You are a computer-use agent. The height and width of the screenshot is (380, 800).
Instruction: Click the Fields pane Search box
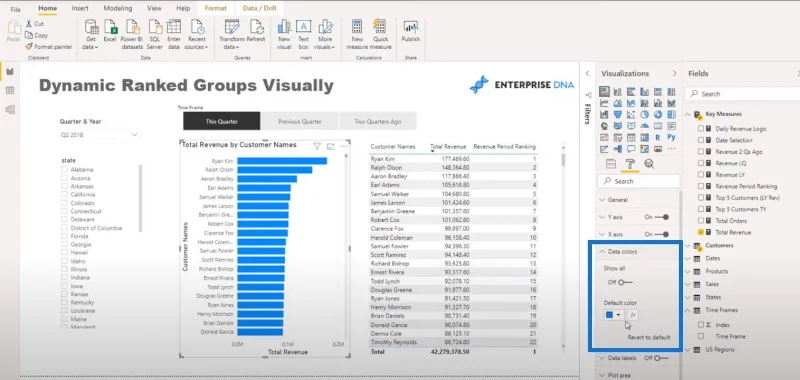pyautogui.click(x=743, y=94)
